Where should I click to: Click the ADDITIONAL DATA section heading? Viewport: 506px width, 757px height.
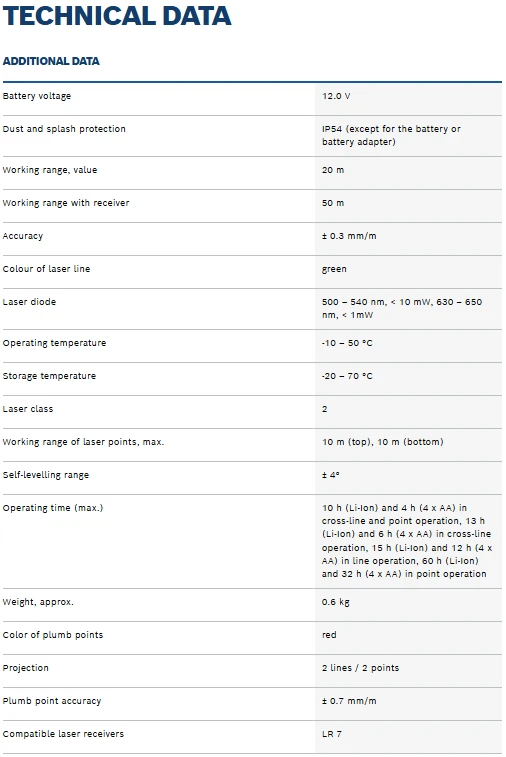pyautogui.click(x=51, y=61)
